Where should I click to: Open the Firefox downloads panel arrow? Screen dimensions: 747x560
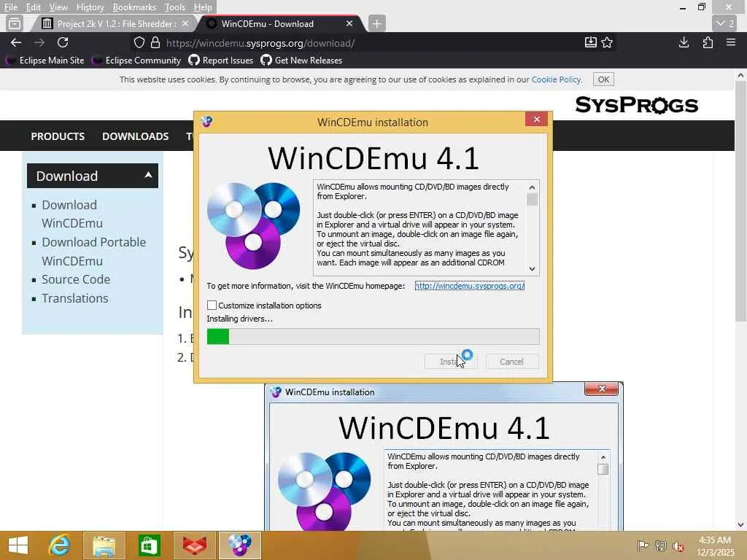point(684,42)
